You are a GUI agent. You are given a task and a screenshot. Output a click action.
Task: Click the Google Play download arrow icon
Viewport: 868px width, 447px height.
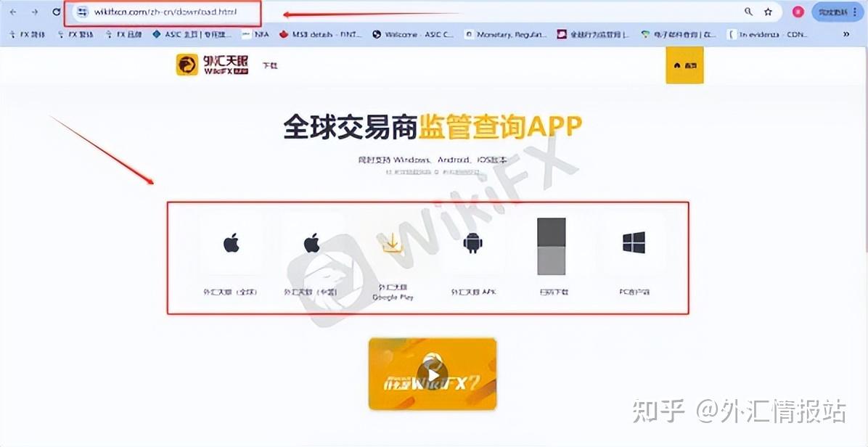pos(392,243)
